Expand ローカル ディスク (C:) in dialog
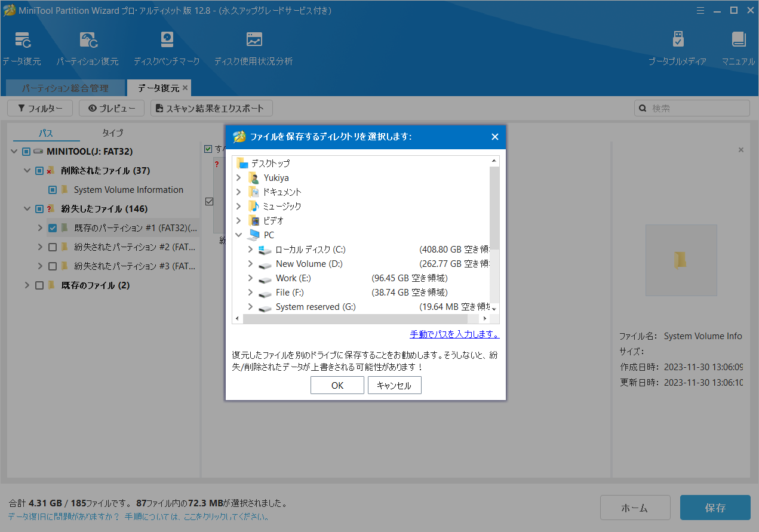 (x=251, y=250)
